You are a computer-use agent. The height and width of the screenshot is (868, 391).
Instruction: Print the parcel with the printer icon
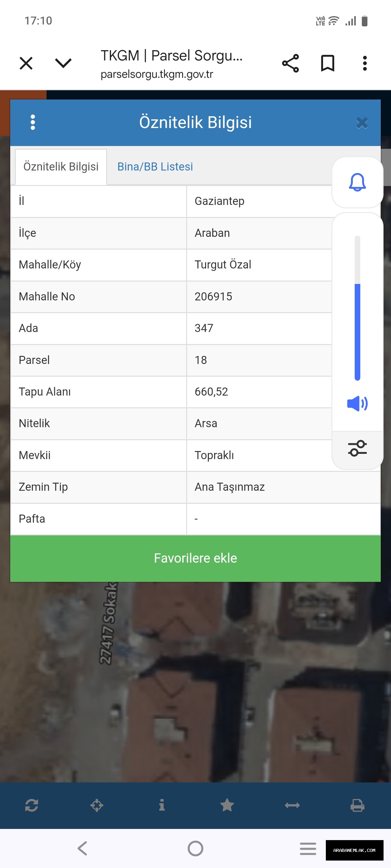coord(357,805)
